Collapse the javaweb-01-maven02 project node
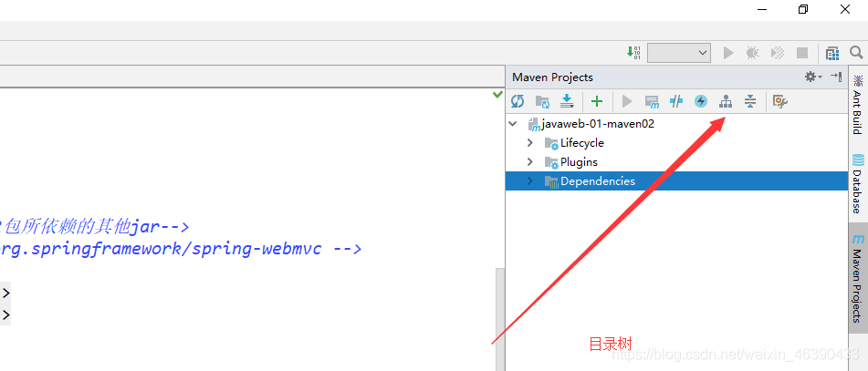Screen dimensions: 868x371 [513, 124]
